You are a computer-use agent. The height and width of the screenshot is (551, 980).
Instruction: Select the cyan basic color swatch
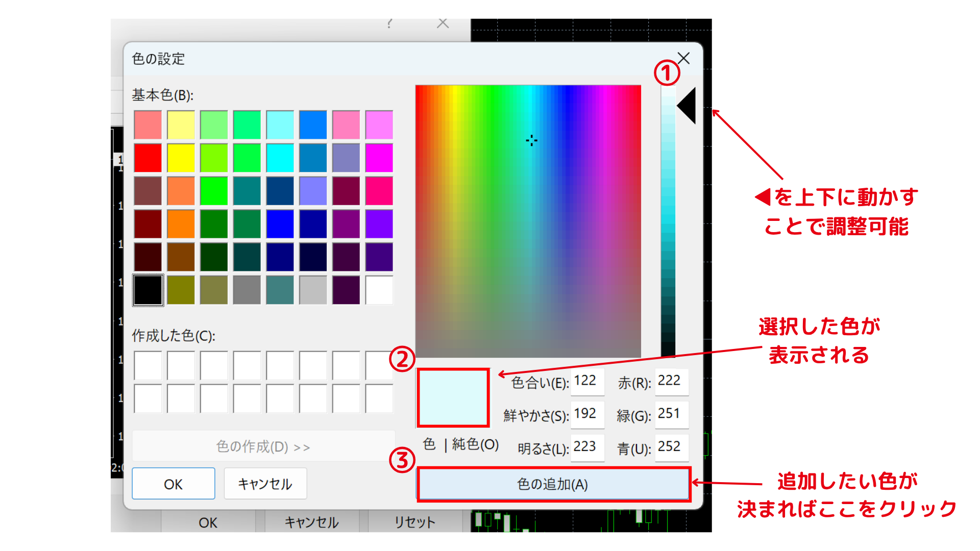tap(280, 159)
